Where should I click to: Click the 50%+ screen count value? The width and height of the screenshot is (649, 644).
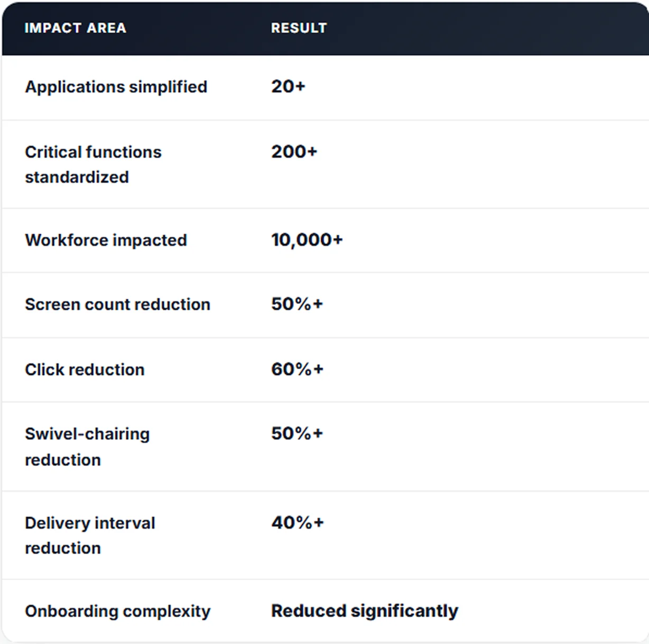(x=296, y=304)
